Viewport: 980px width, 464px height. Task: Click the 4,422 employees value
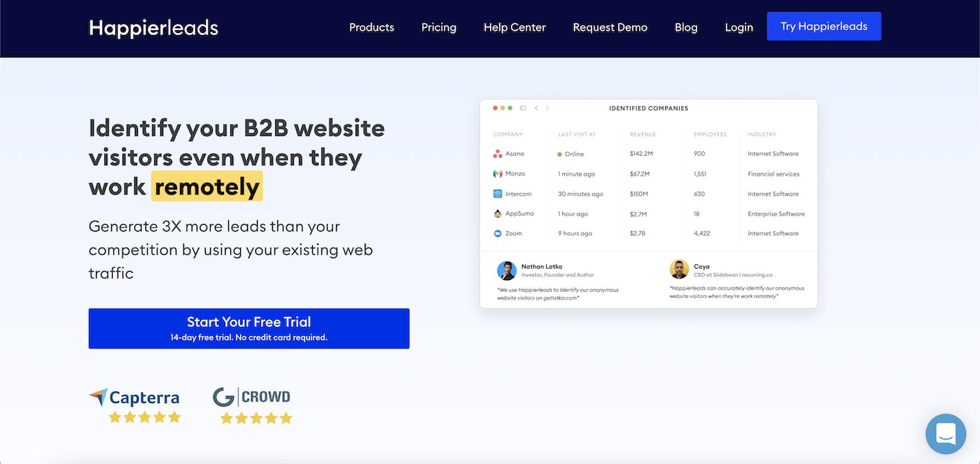(702, 234)
